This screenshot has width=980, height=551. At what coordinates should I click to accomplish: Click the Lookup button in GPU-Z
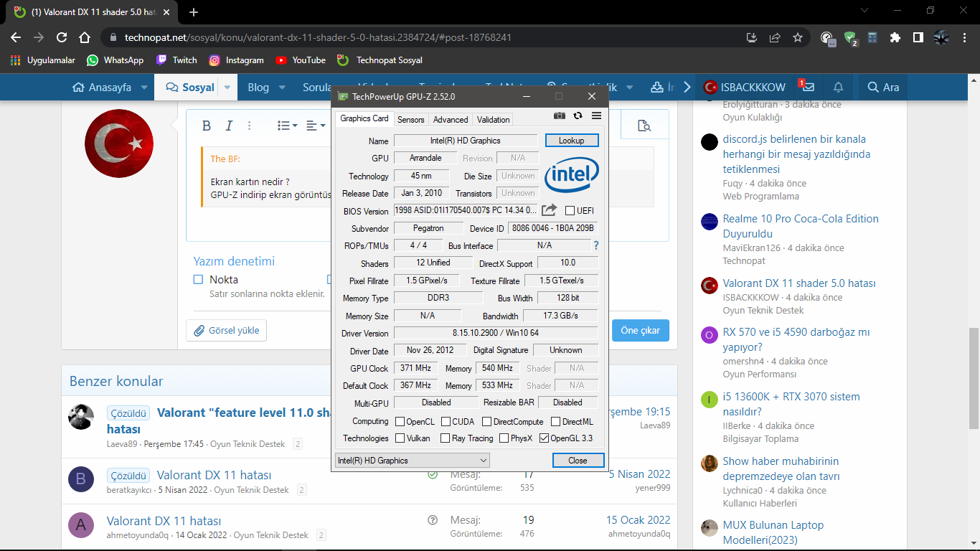coord(571,141)
